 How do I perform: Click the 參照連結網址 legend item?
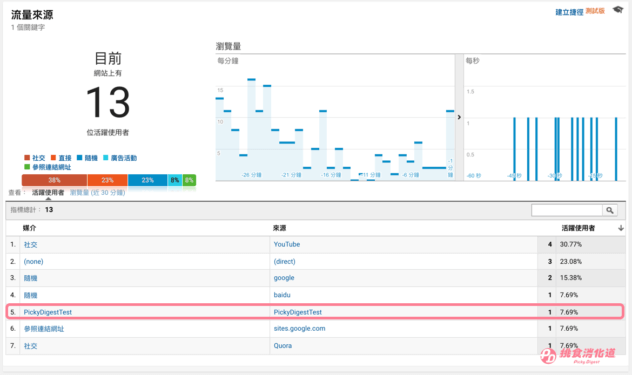coord(48,167)
